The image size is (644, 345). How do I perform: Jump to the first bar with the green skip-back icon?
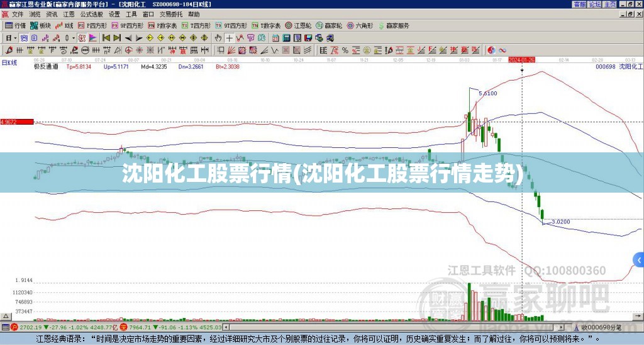106,38
